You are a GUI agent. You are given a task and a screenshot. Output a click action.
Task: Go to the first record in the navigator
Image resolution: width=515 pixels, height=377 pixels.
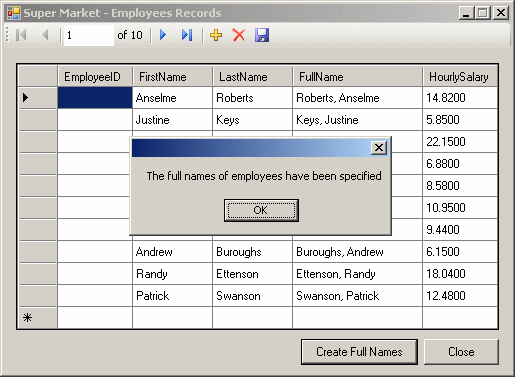point(21,35)
